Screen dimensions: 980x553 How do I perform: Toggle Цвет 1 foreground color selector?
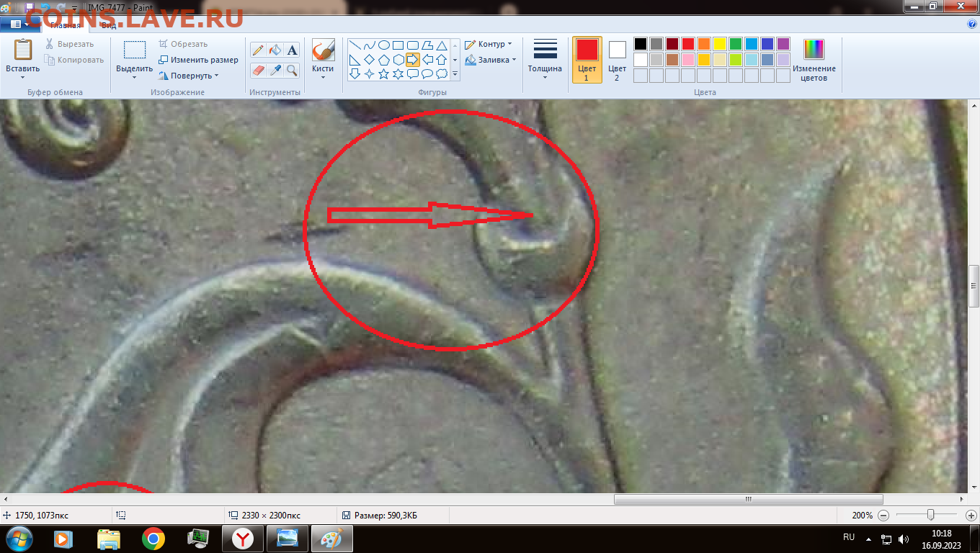587,60
